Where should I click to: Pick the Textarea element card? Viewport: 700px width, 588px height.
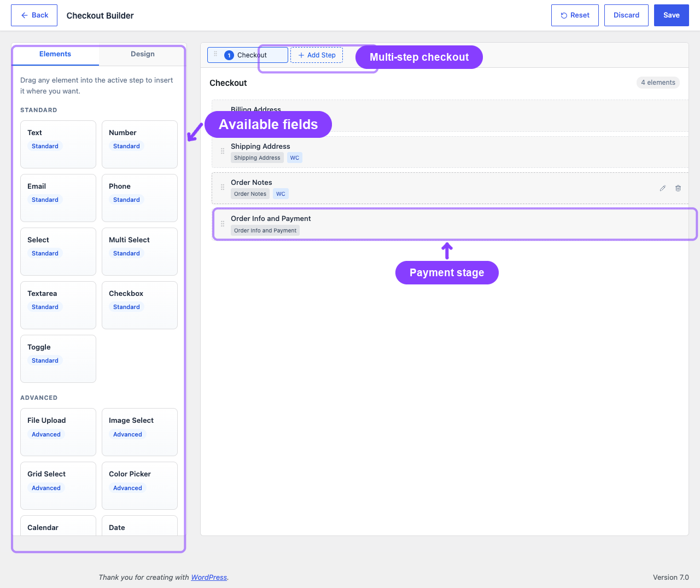click(58, 305)
